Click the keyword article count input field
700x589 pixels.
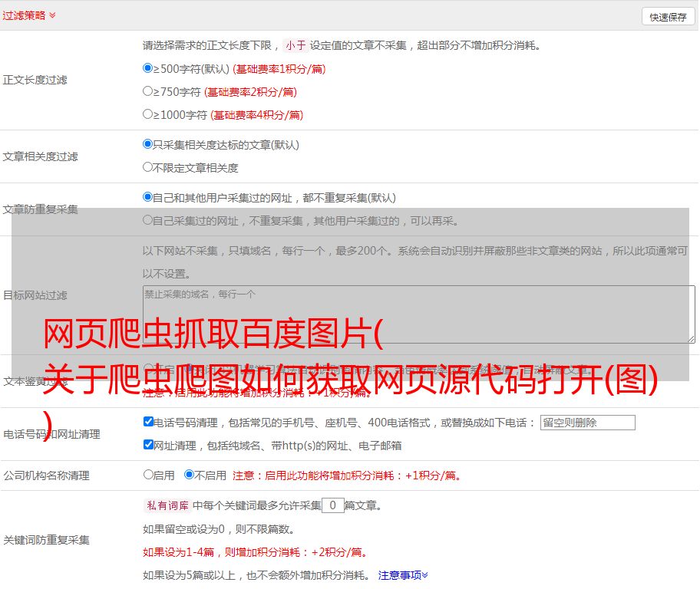(x=332, y=505)
